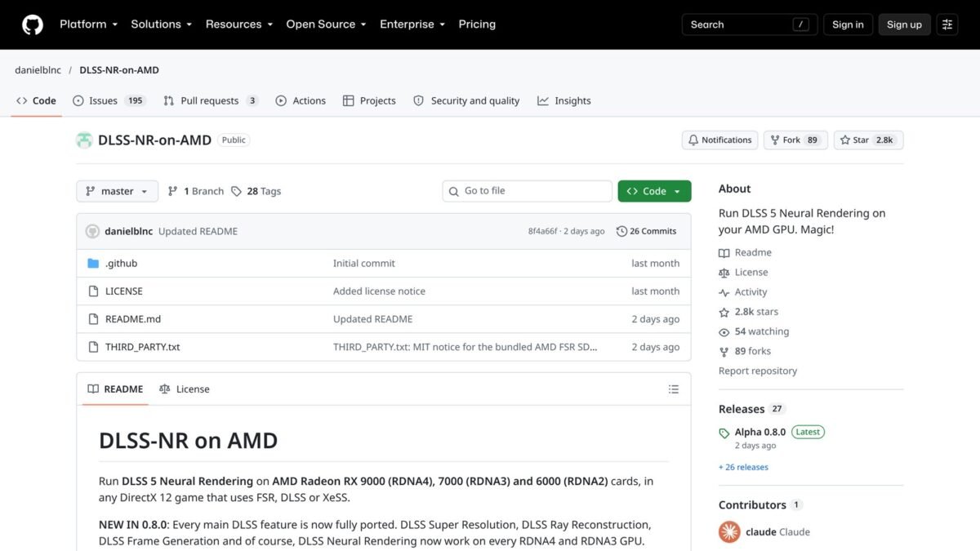Expand the Open Source menu
Viewport: 980px width, 551px height.
pyautogui.click(x=326, y=24)
